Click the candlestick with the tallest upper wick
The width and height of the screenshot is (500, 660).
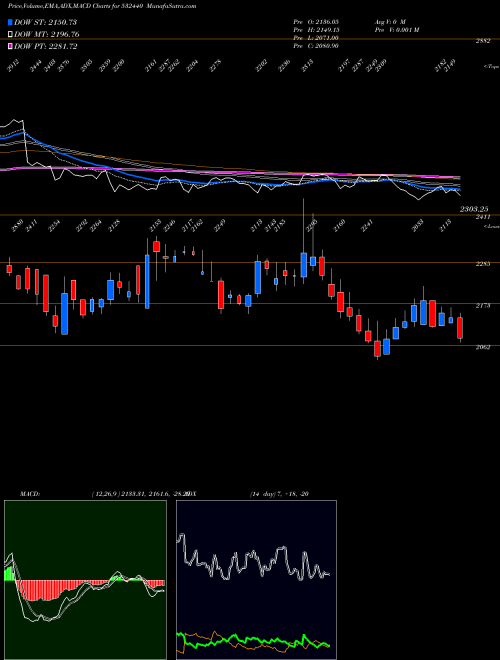point(303,264)
